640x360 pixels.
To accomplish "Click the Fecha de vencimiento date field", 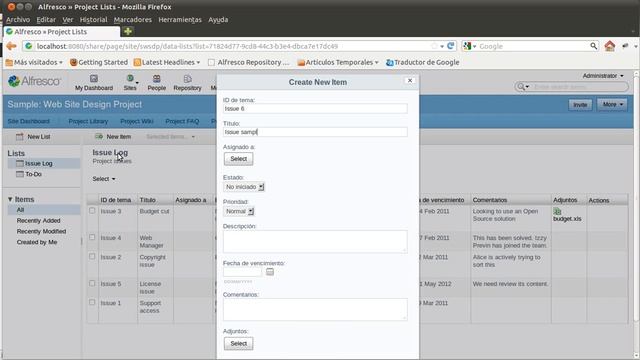I will (242, 272).
